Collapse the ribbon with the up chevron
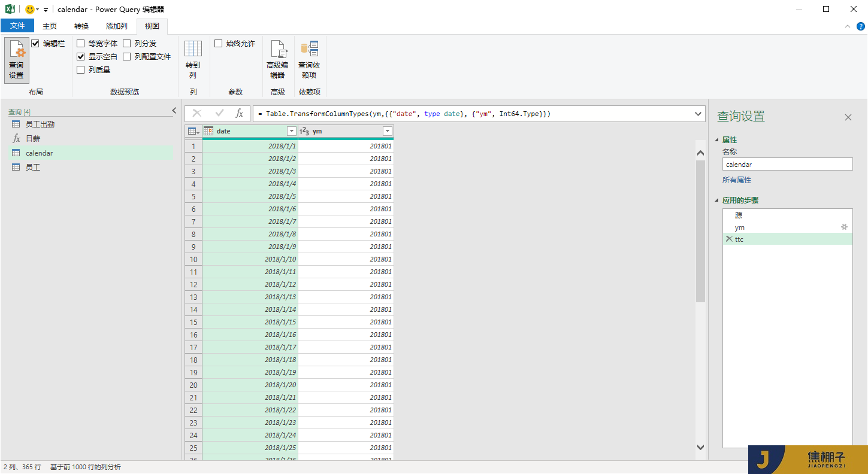Image resolution: width=868 pixels, height=474 pixels. point(848,26)
